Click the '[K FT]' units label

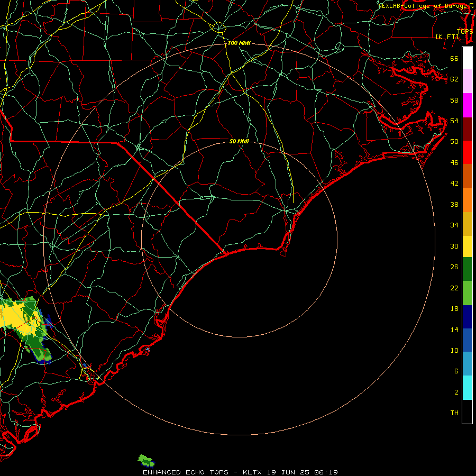click(447, 36)
